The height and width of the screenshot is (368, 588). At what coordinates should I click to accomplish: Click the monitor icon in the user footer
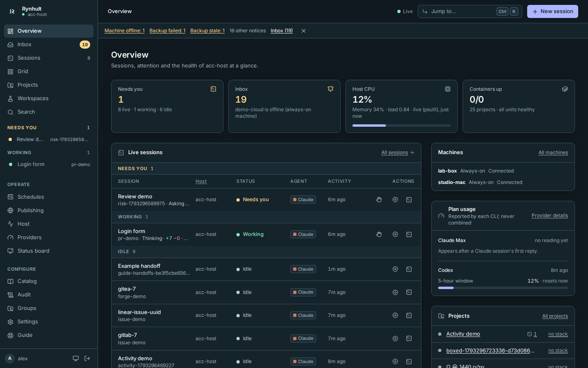pos(76,359)
